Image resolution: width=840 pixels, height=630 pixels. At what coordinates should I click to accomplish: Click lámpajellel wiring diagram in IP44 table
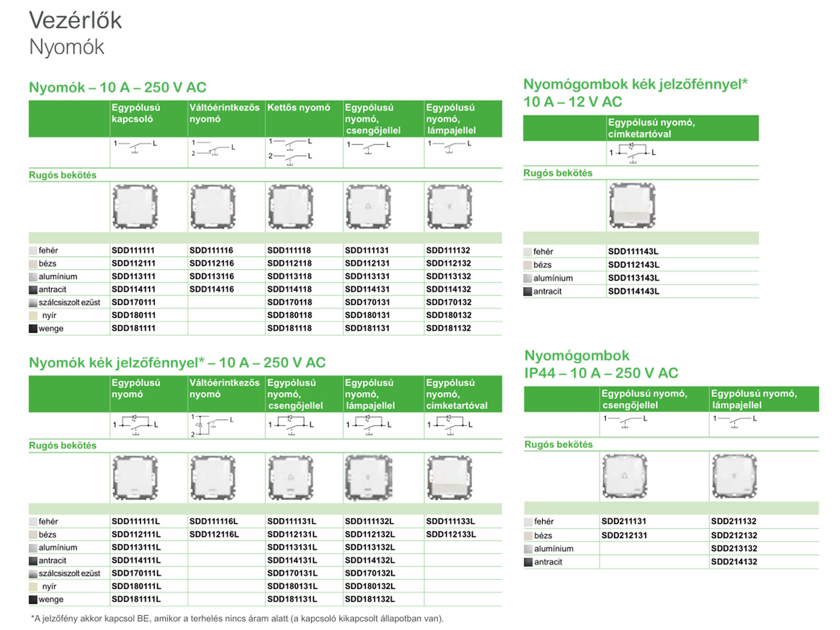pos(735,422)
